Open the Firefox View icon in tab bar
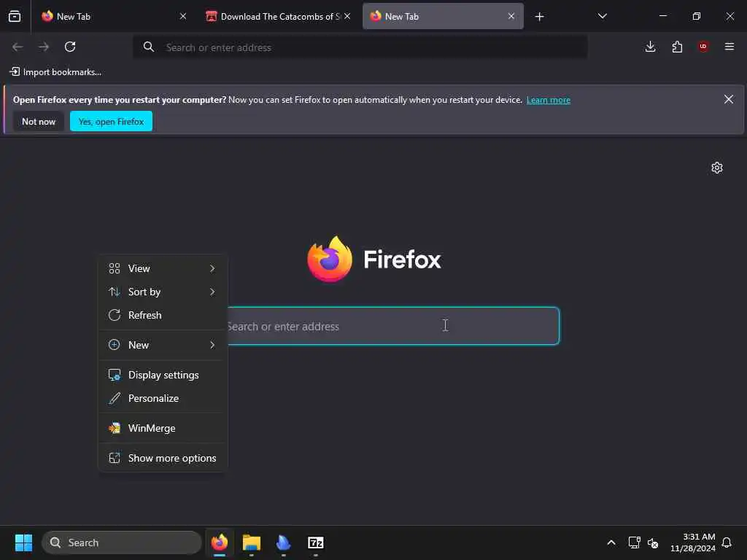The width and height of the screenshot is (747, 560). 15,16
